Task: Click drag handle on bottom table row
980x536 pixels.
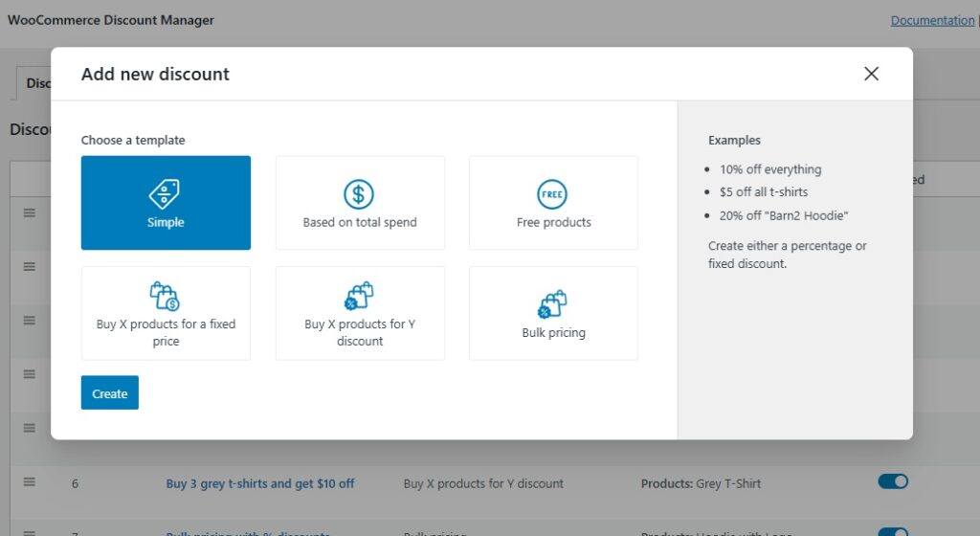Action: [x=29, y=531]
